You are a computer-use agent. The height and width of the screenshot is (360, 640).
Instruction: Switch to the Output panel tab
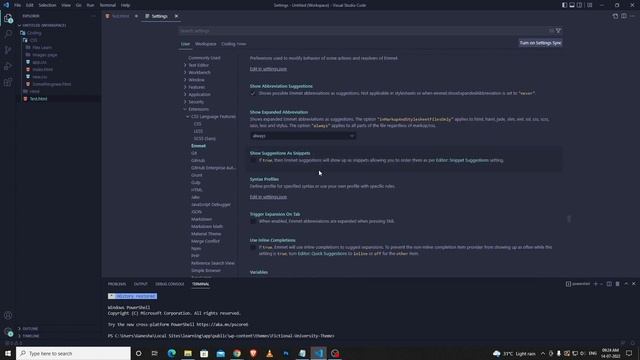click(x=140, y=284)
